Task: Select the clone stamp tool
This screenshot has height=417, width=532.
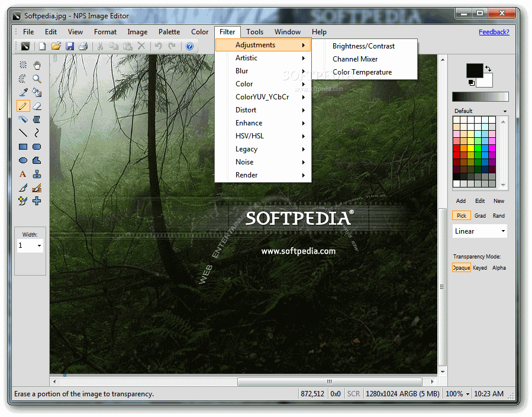Action: [37, 174]
